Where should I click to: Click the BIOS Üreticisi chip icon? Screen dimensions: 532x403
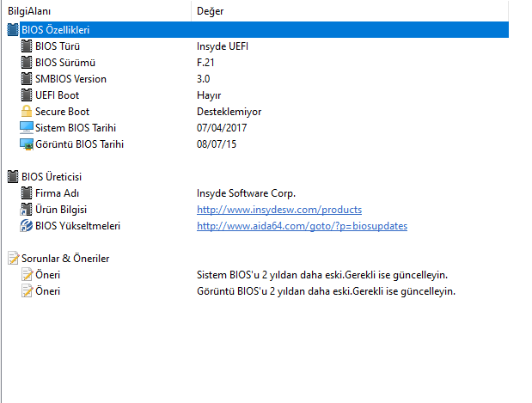[13, 177]
